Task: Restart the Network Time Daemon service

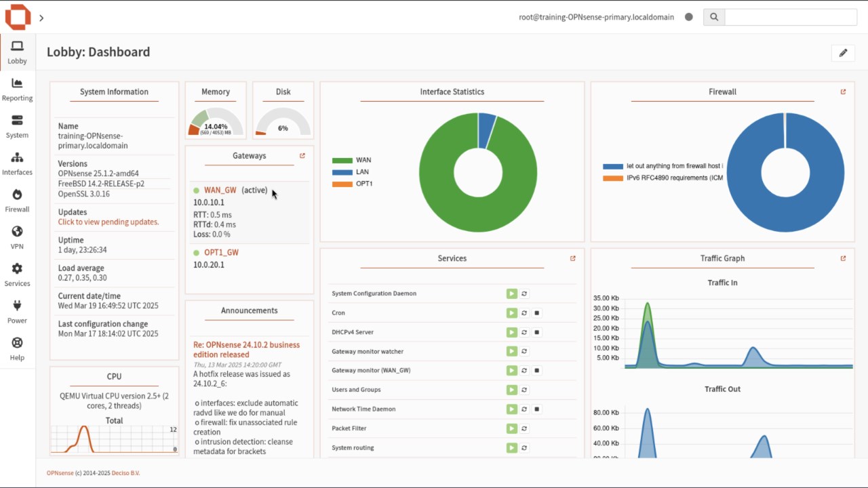Action: point(524,409)
